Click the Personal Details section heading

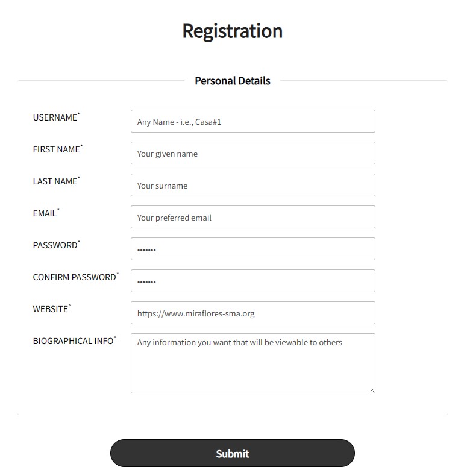click(233, 81)
